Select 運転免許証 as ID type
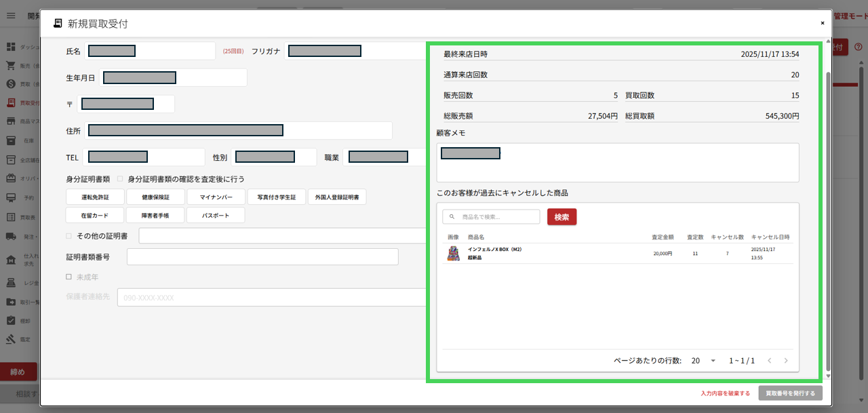This screenshot has height=413, width=868. click(95, 197)
